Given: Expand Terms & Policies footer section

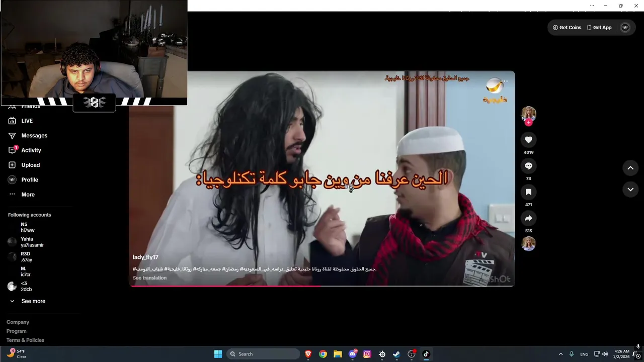Looking at the screenshot, I should pos(25,340).
